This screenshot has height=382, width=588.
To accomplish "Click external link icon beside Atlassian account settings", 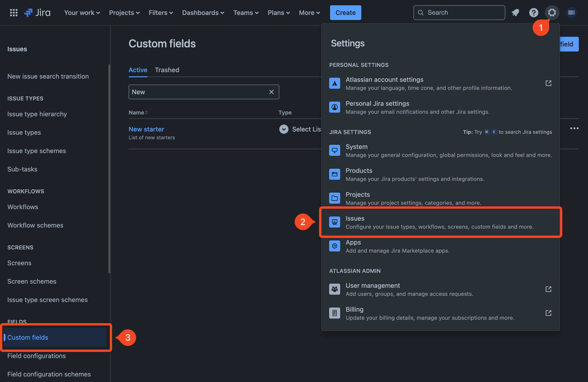I will click(x=548, y=83).
